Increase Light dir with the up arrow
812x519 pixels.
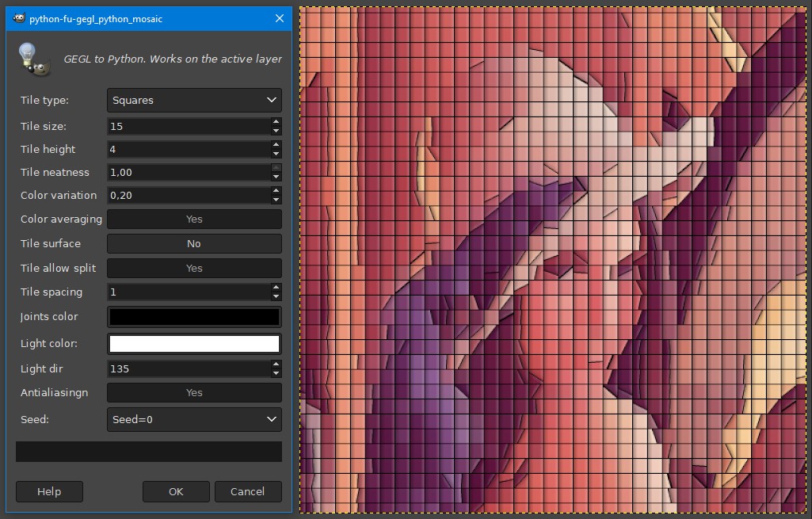(x=276, y=364)
